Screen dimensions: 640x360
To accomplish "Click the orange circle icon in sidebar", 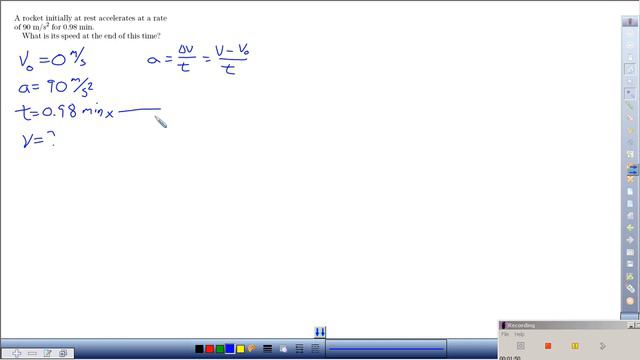I will click(630, 301).
